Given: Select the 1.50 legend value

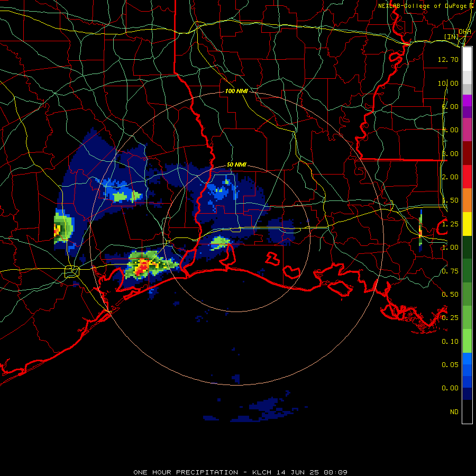Looking at the screenshot, I should click(x=450, y=200).
